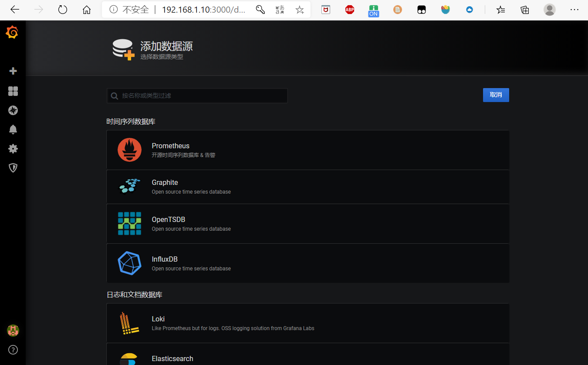Click the 不安全 site info indicator

(129, 10)
